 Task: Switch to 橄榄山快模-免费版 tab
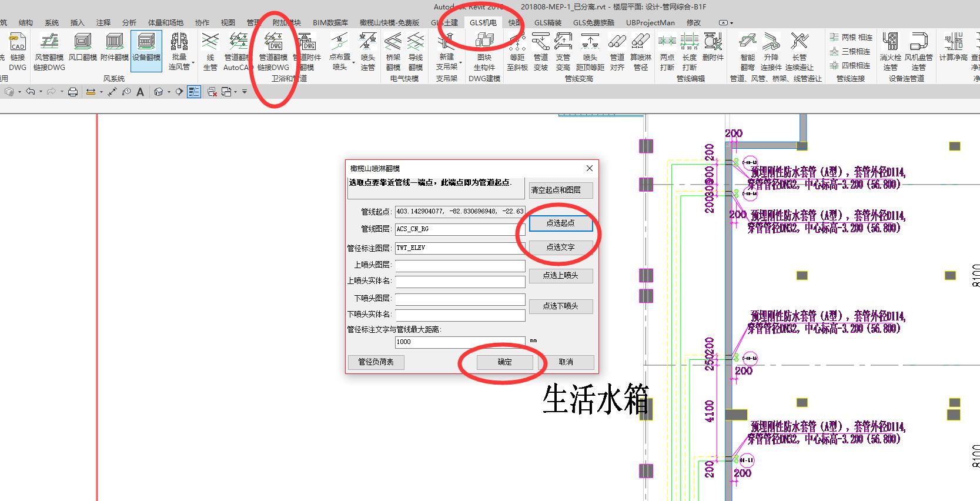click(x=389, y=22)
